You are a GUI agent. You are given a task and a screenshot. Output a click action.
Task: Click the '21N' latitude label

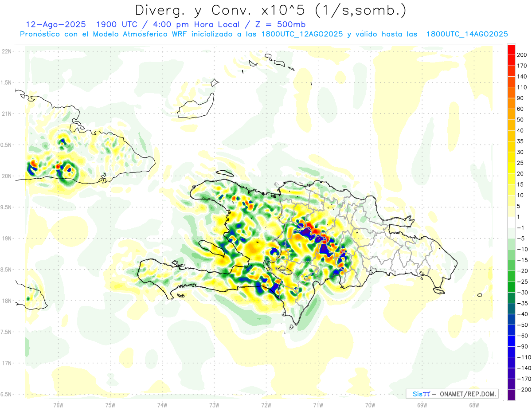pos(6,114)
